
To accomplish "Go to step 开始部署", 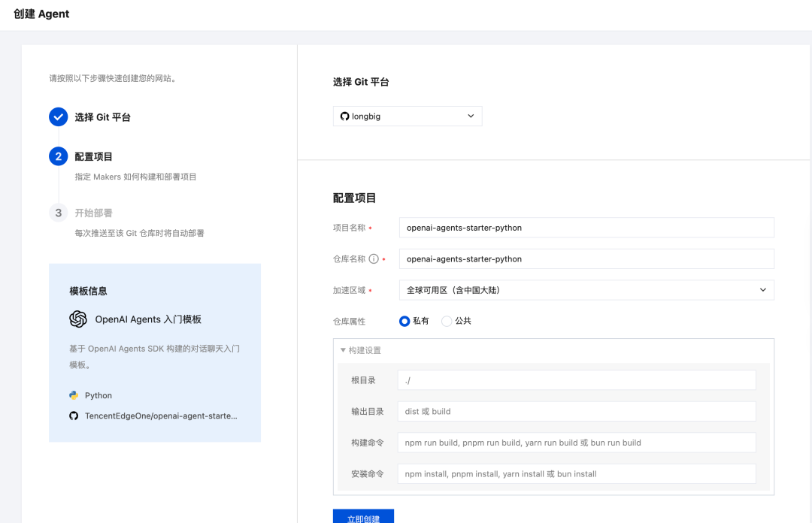I will (93, 213).
